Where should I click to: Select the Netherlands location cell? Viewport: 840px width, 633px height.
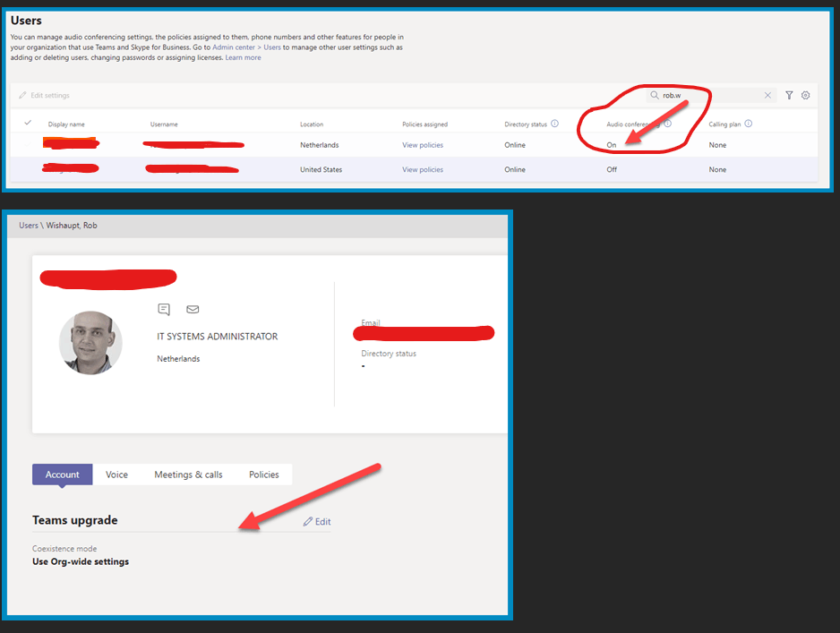320,145
